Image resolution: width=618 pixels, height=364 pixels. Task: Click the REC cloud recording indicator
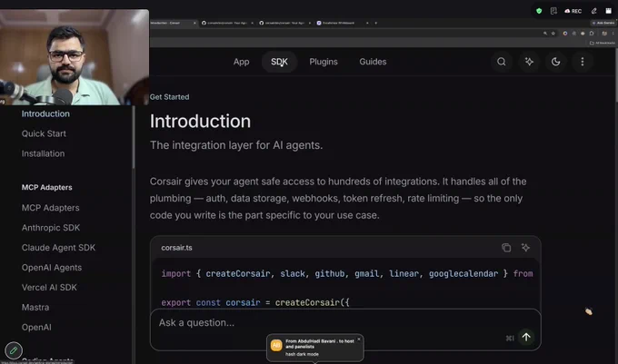573,11
